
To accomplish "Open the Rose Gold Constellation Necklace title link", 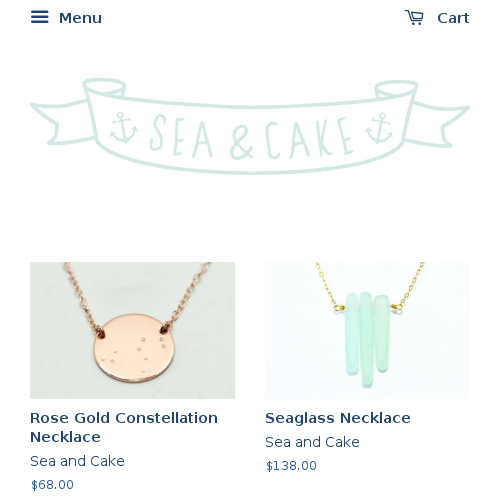I will (x=124, y=427).
